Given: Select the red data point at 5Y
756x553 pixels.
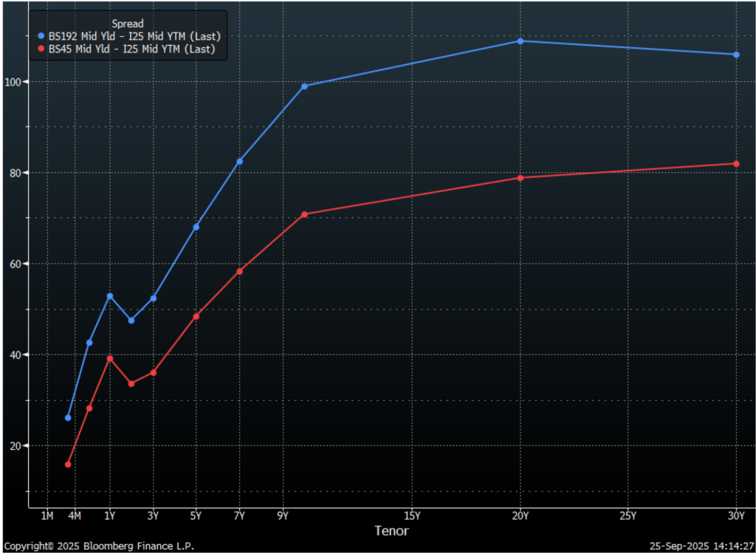Looking at the screenshot, I should point(196,317).
